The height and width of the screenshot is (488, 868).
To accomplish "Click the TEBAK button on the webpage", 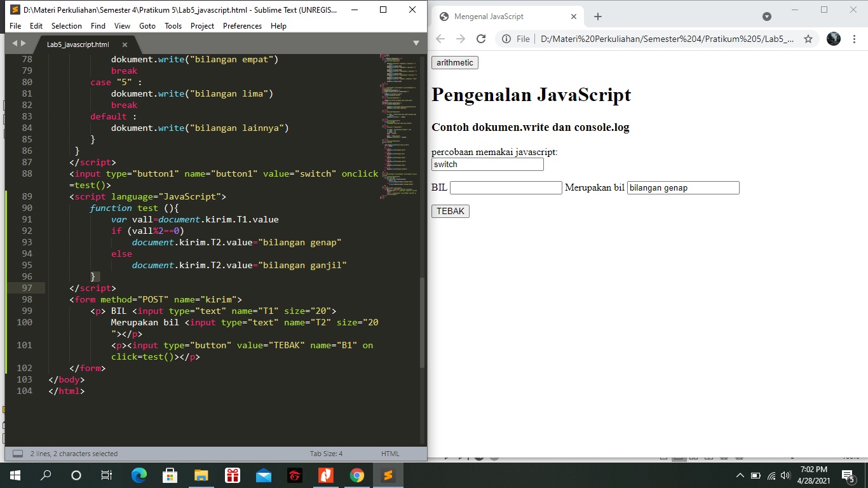I will 450,210.
